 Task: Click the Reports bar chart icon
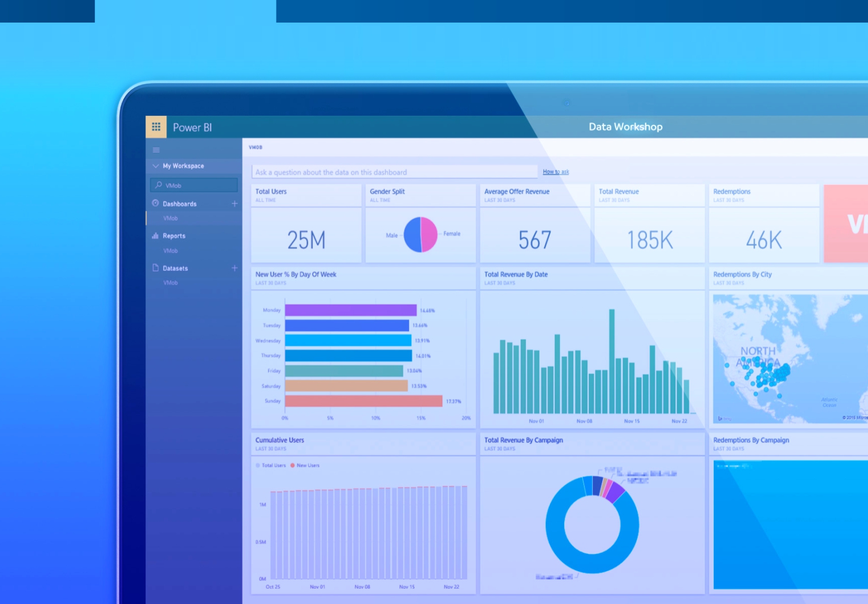[x=156, y=236]
